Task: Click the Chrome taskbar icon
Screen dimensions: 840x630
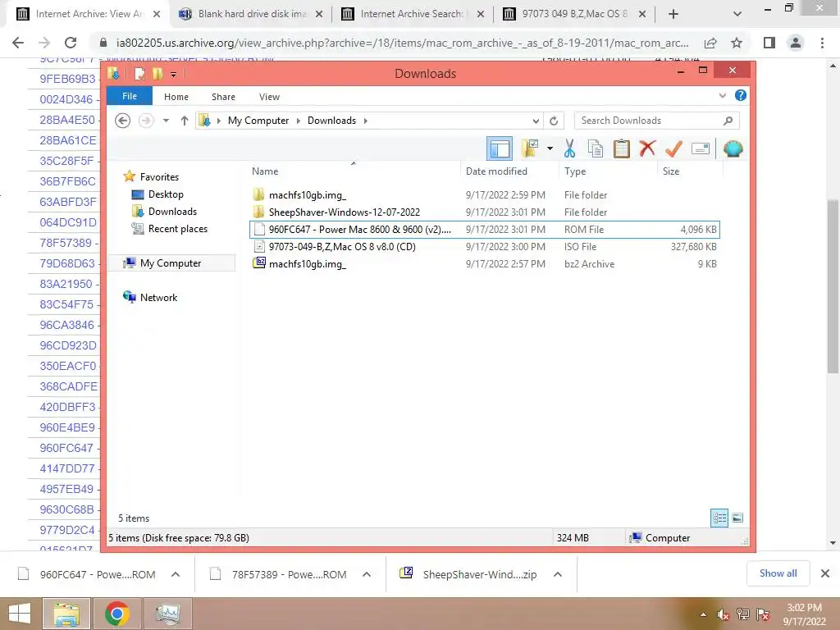Action: pos(117,614)
